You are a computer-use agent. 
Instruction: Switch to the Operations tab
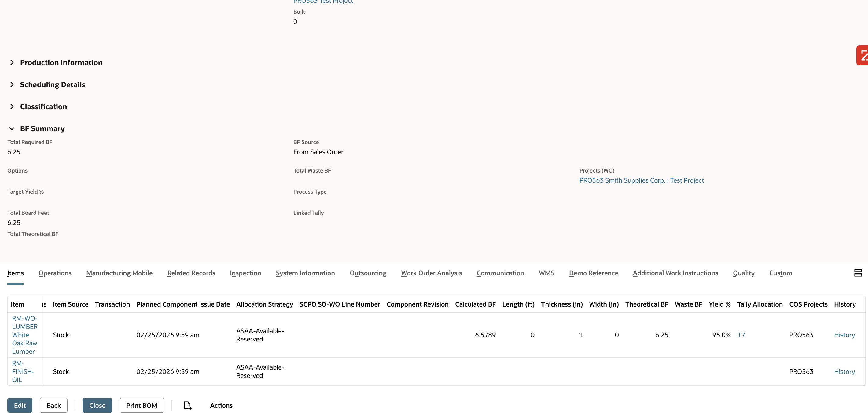pyautogui.click(x=55, y=273)
